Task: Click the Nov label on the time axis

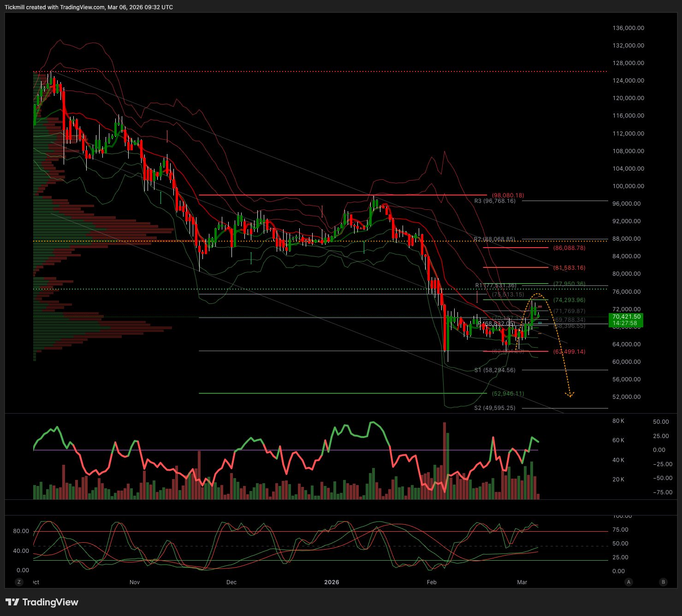Action: [x=135, y=582]
